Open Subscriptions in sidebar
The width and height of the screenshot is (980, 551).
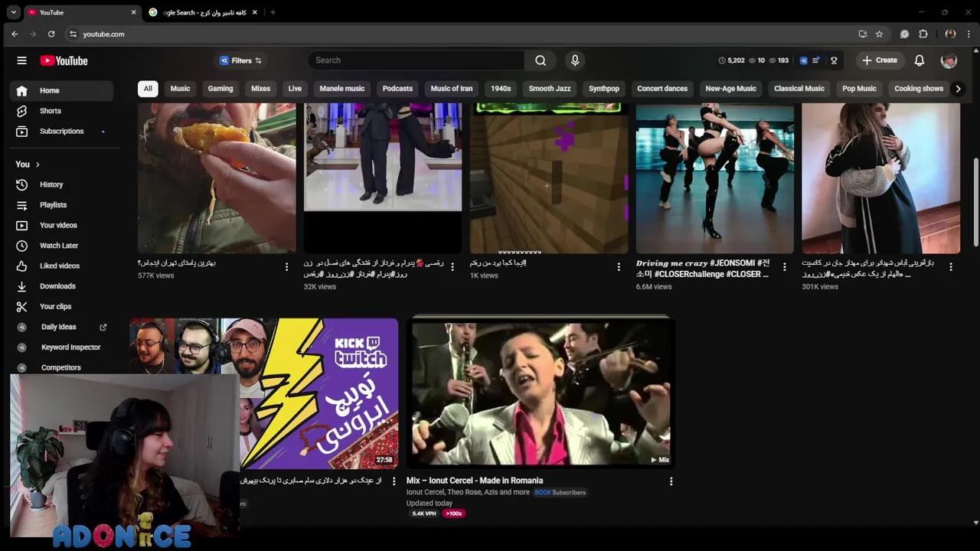(61, 131)
